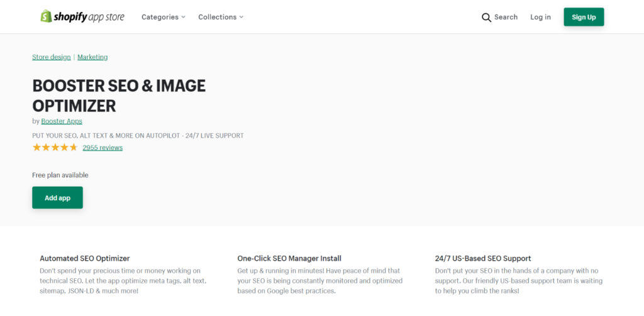The image size is (644, 316).
Task: Click the 'Get up & running in minutes' paragraph
Action: [320, 281]
